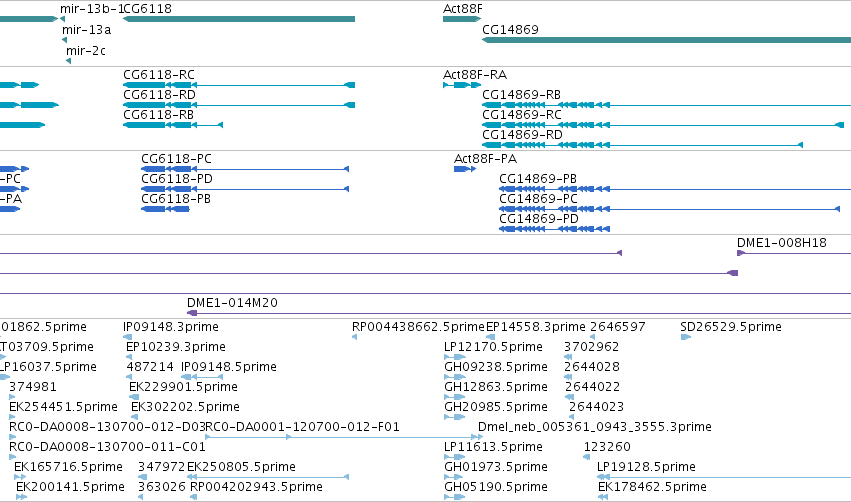Screen dimensions: 851x502
Task: Select the EK229901.5prime label
Action: 183,387
